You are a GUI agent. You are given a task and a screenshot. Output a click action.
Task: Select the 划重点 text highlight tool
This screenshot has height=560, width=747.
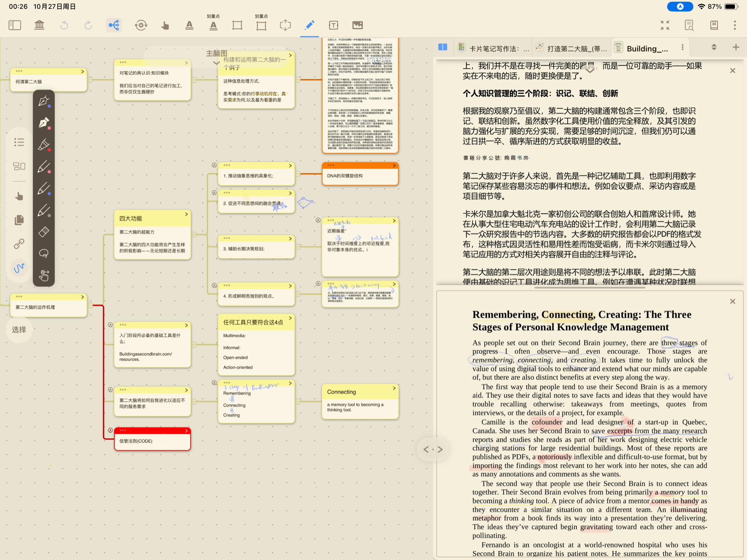click(213, 25)
